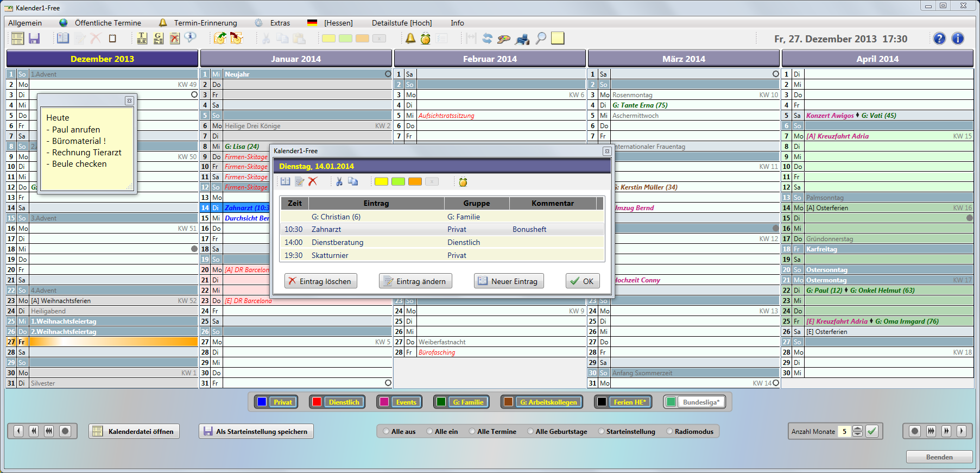Image resolution: width=980 pixels, height=473 pixels.
Task: Click the 'Eintrag ändern' button
Action: [x=415, y=281]
